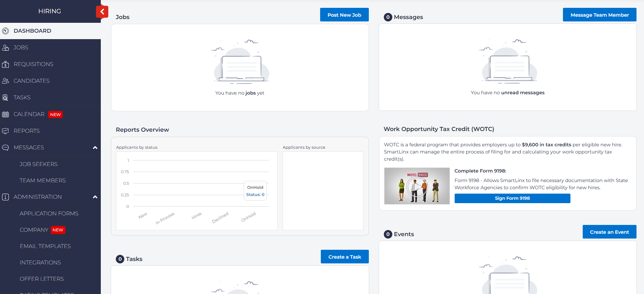Click the Dashboard clock icon

[5, 31]
